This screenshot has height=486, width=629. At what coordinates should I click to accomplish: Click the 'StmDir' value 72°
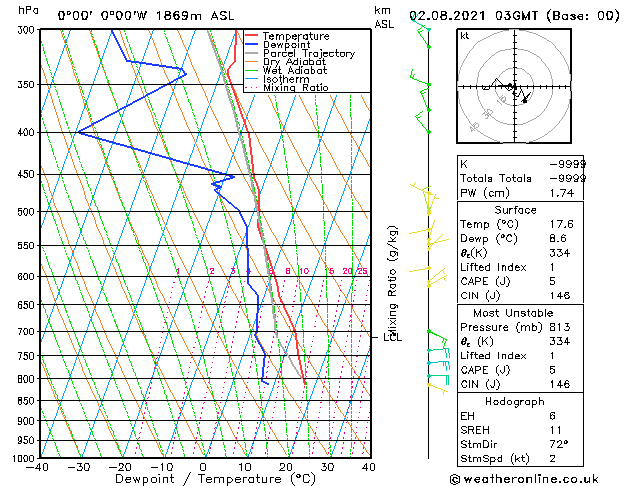coord(559,444)
